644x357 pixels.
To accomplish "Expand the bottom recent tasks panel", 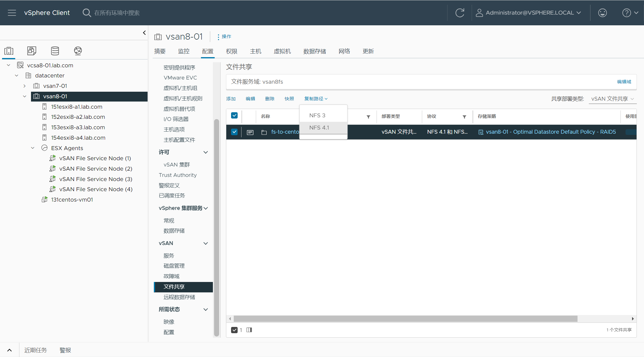I will click(x=10, y=350).
